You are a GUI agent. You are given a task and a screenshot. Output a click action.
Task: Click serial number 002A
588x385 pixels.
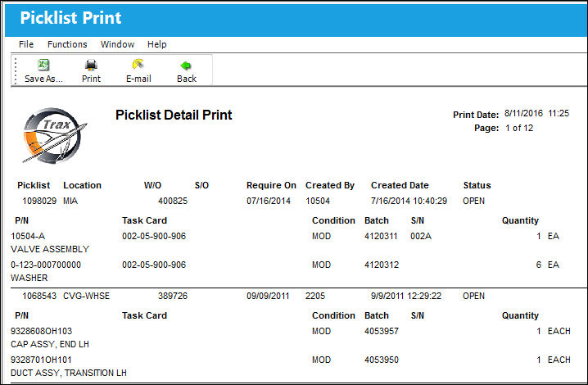point(421,236)
